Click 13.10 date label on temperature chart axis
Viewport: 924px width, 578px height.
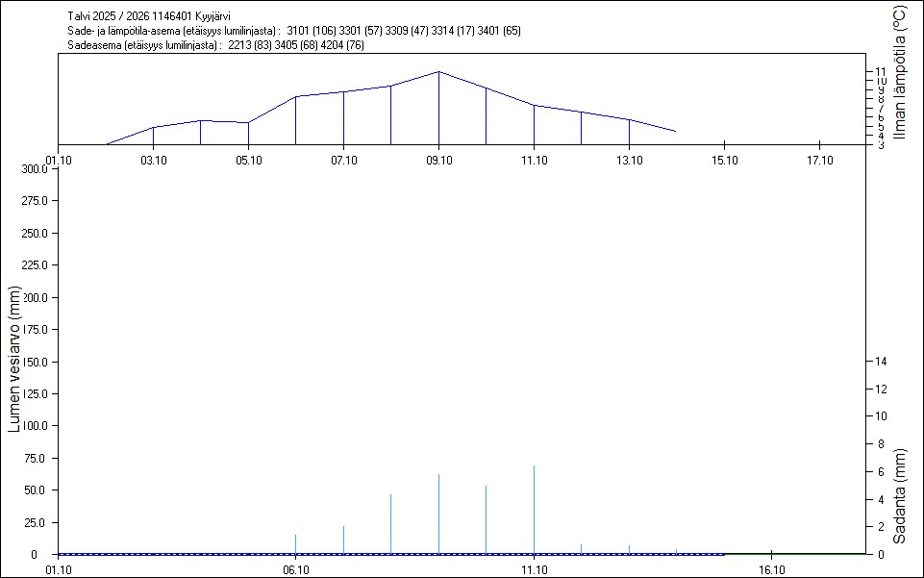pos(629,161)
